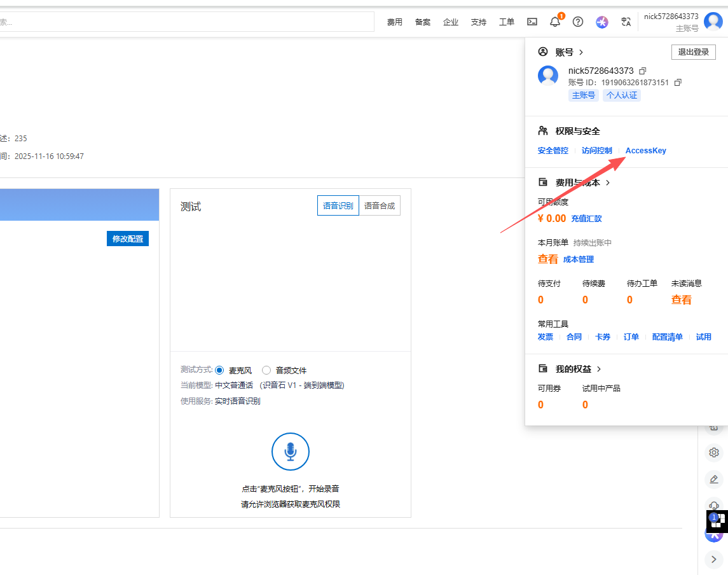Open the AI assistant icon in header

[x=602, y=22]
